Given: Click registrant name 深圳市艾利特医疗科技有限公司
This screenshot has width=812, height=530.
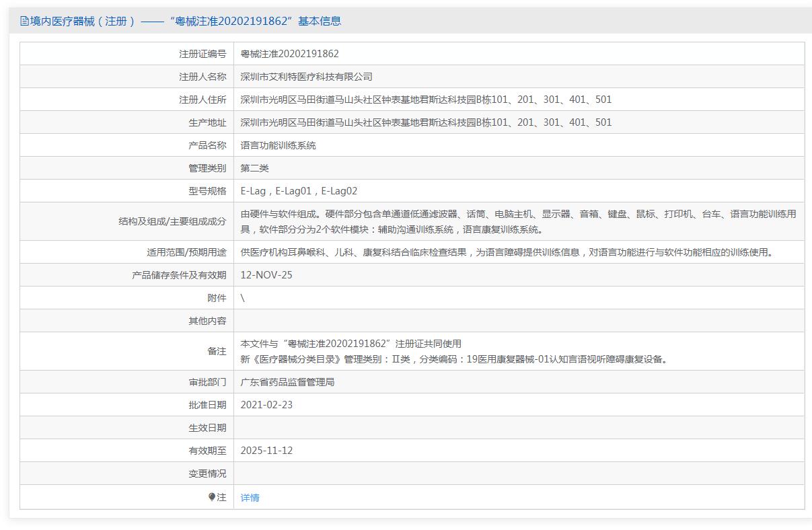Looking at the screenshot, I should [x=306, y=77].
